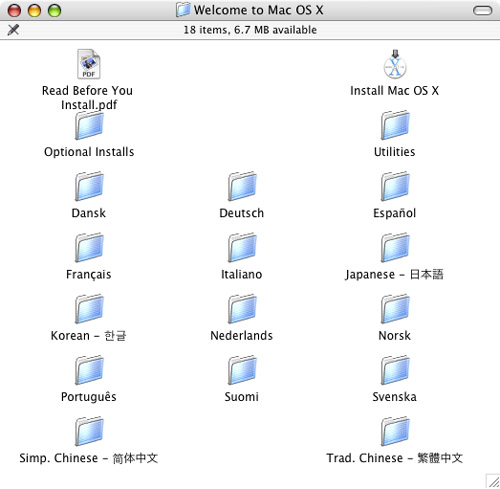Click the 'Korean - 한글' label text

click(x=89, y=336)
